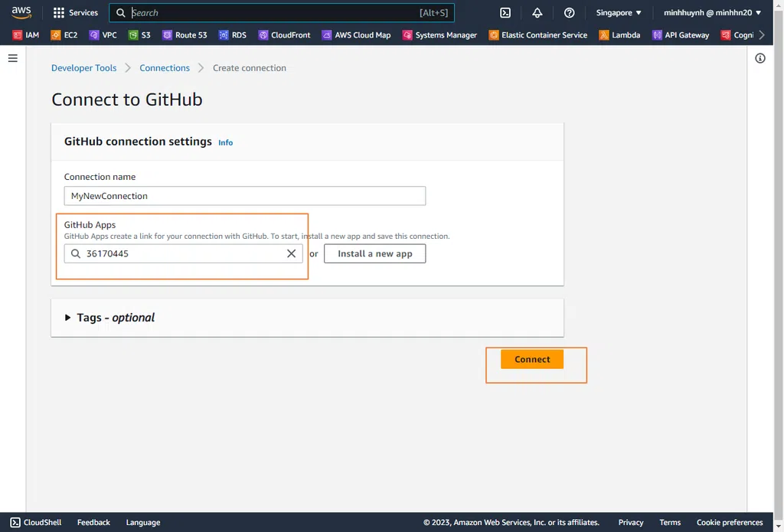
Task: Open the Lambda shortcut in the favorites bar
Action: (x=619, y=35)
